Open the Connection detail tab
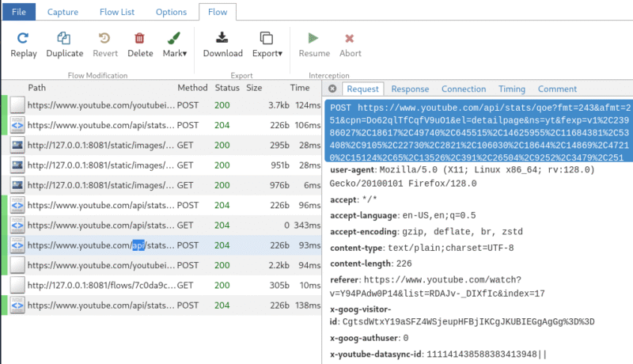The width and height of the screenshot is (633, 364). click(464, 89)
